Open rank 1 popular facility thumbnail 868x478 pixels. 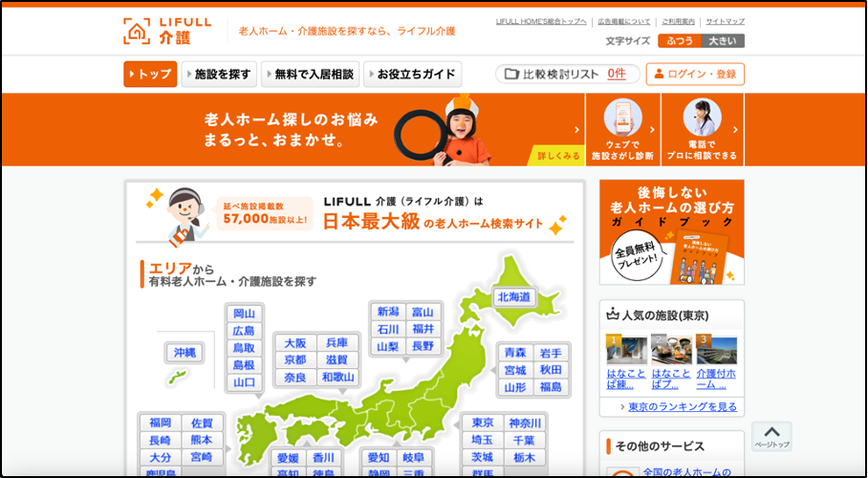point(627,349)
